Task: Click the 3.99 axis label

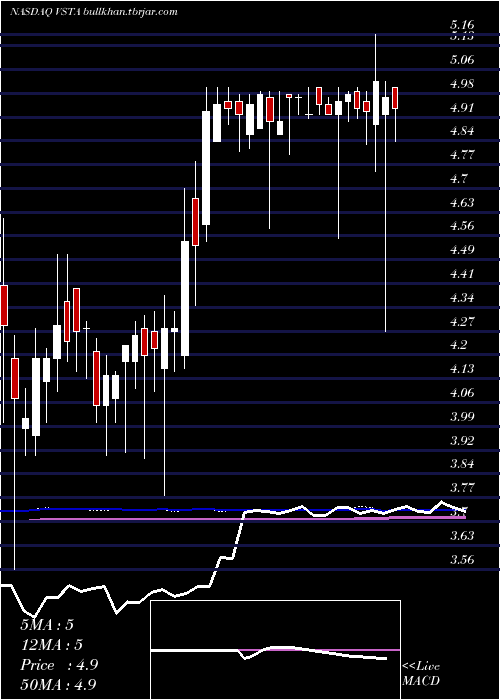Action: click(462, 417)
